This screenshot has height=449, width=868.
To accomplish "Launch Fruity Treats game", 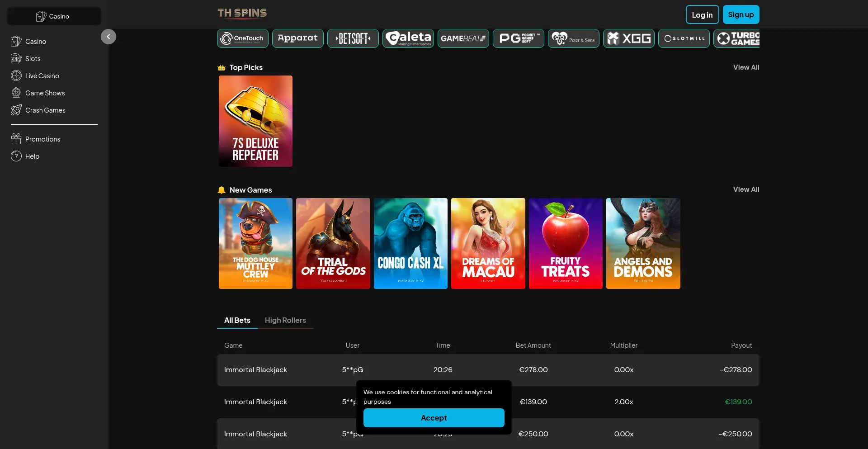I will click(x=566, y=243).
